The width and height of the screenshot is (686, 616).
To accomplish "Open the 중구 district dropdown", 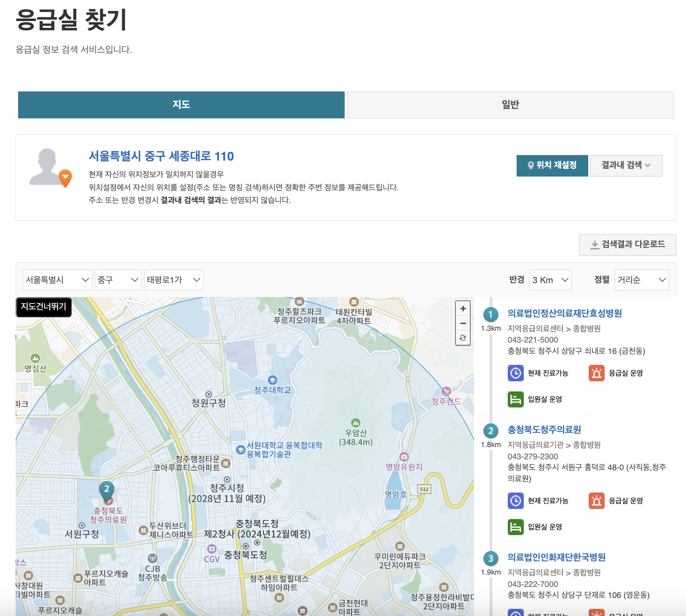I will point(118,280).
